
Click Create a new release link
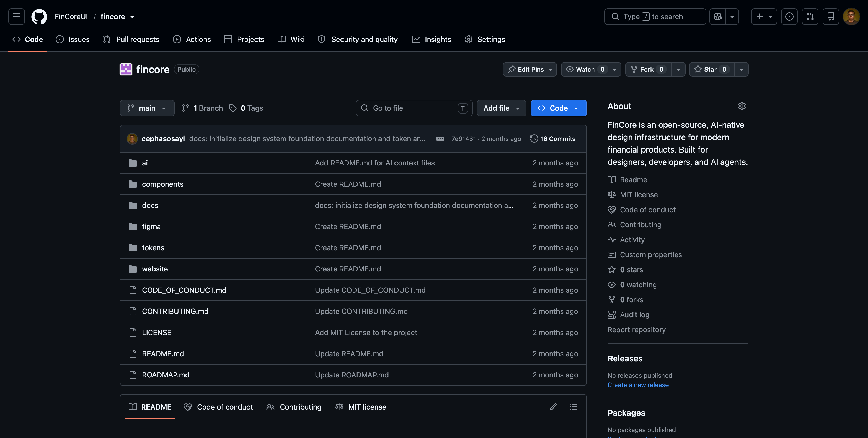pyautogui.click(x=638, y=385)
